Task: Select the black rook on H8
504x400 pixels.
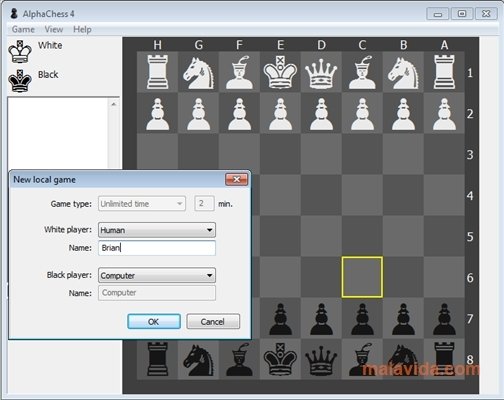Action: pos(157,359)
